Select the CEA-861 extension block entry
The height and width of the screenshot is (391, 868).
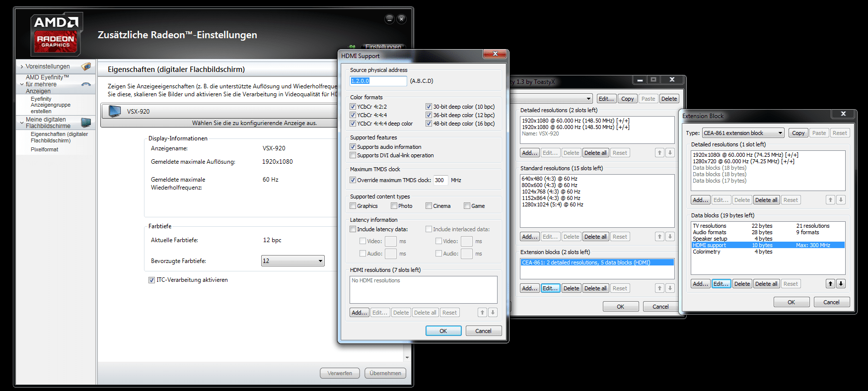click(597, 262)
